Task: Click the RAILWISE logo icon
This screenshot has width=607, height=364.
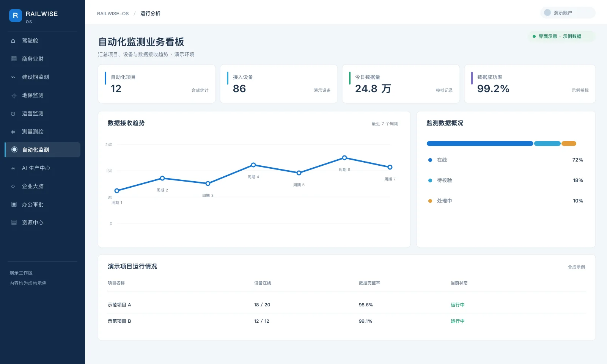Action: point(16,16)
